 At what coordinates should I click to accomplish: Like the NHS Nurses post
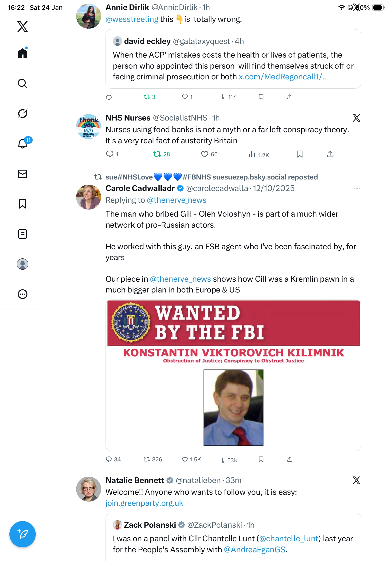(204, 154)
